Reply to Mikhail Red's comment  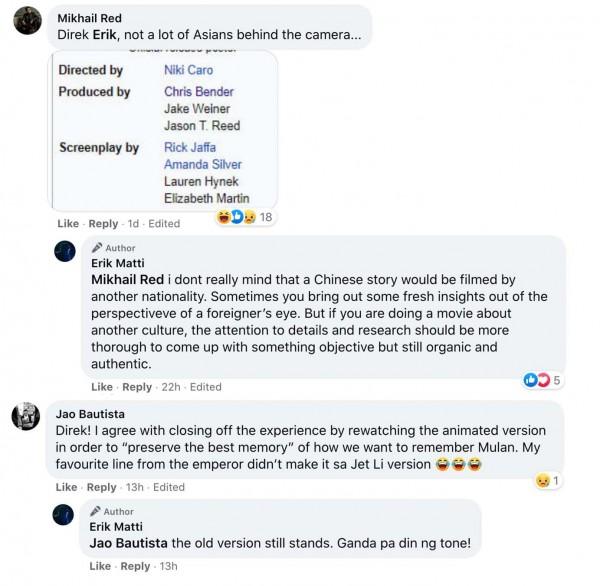[103, 224]
